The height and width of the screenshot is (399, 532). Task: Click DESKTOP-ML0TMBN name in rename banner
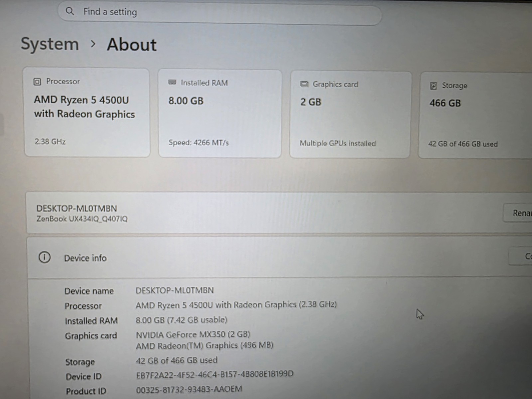tap(77, 208)
